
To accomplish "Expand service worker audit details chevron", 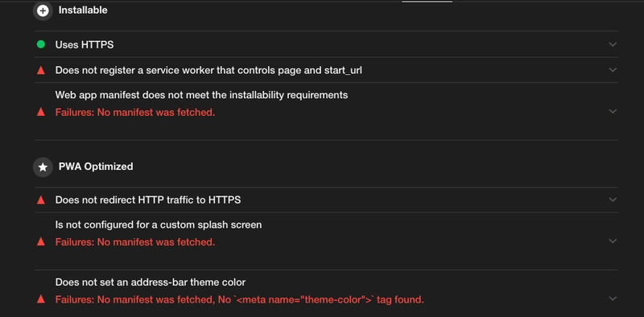I will click(613, 70).
